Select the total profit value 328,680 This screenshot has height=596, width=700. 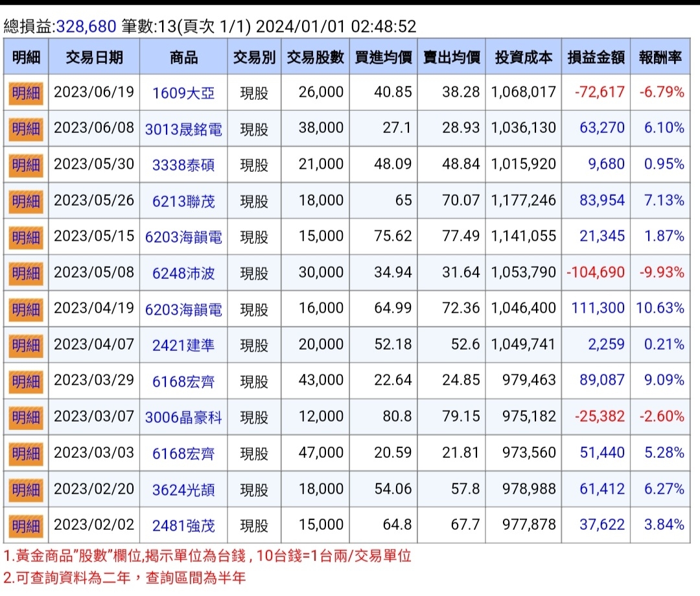coord(86,27)
